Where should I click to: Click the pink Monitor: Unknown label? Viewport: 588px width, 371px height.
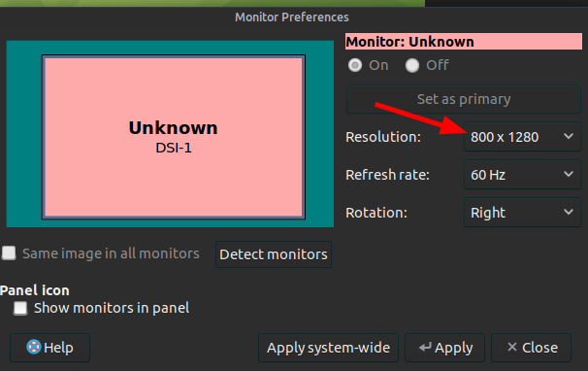coord(464,42)
